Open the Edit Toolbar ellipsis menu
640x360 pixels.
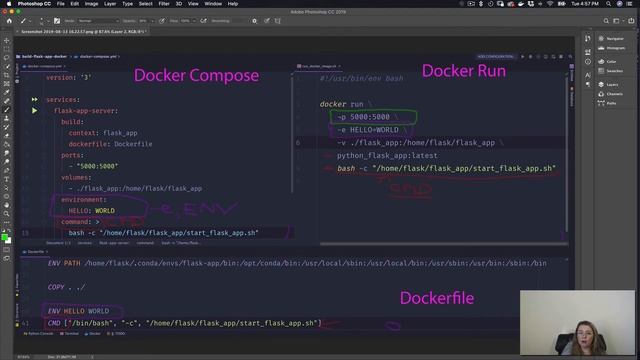[x=7, y=222]
